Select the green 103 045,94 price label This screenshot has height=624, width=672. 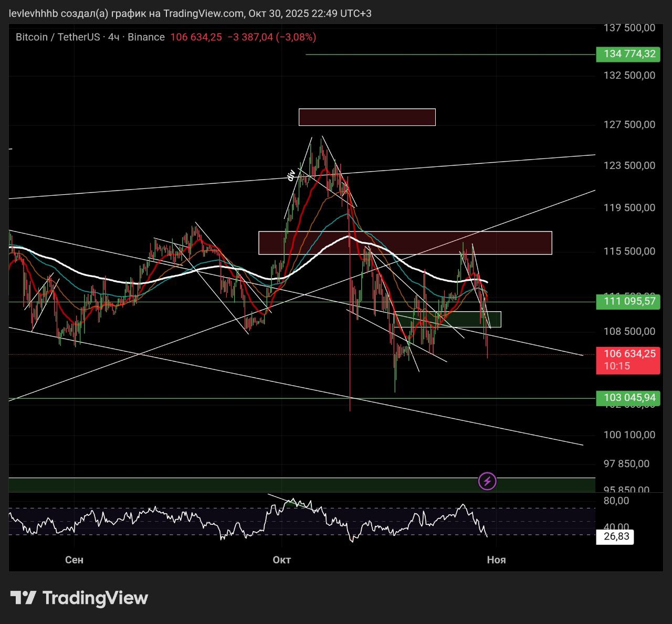coord(628,398)
